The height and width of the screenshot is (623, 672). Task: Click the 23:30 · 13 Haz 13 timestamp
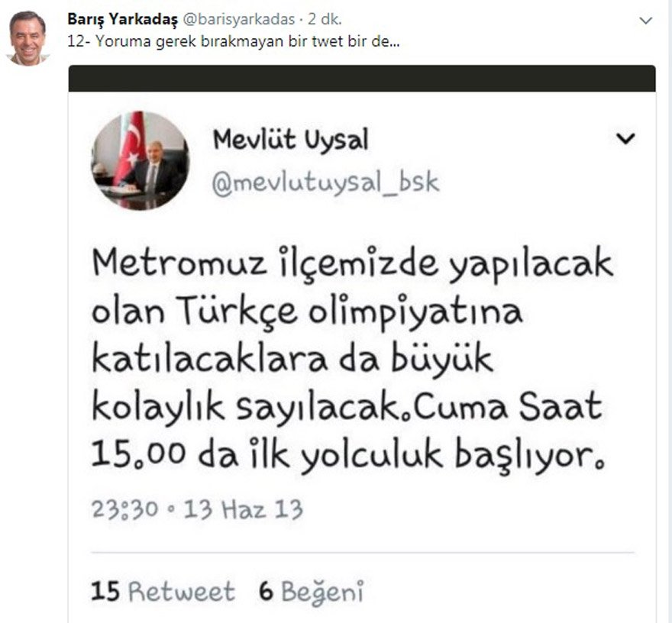pos(197,509)
